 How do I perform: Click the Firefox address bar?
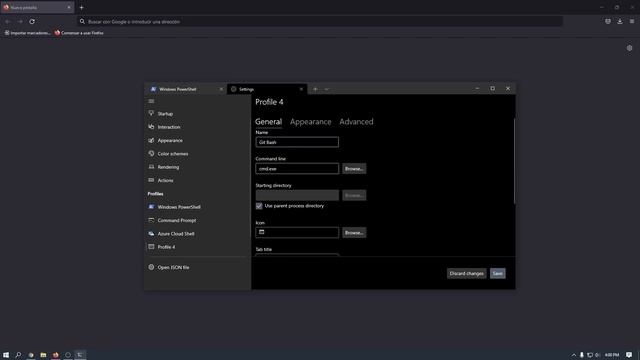(320, 22)
